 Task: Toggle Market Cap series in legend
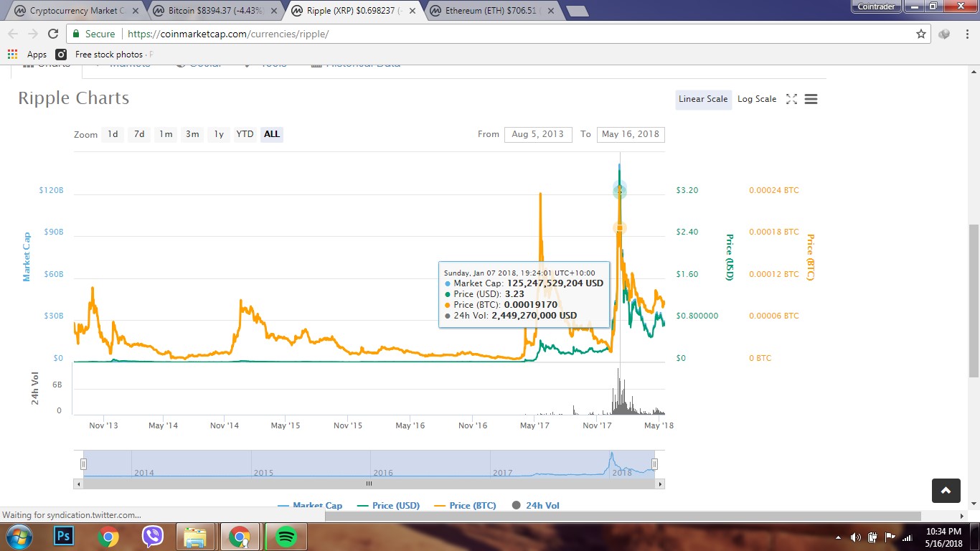point(310,505)
